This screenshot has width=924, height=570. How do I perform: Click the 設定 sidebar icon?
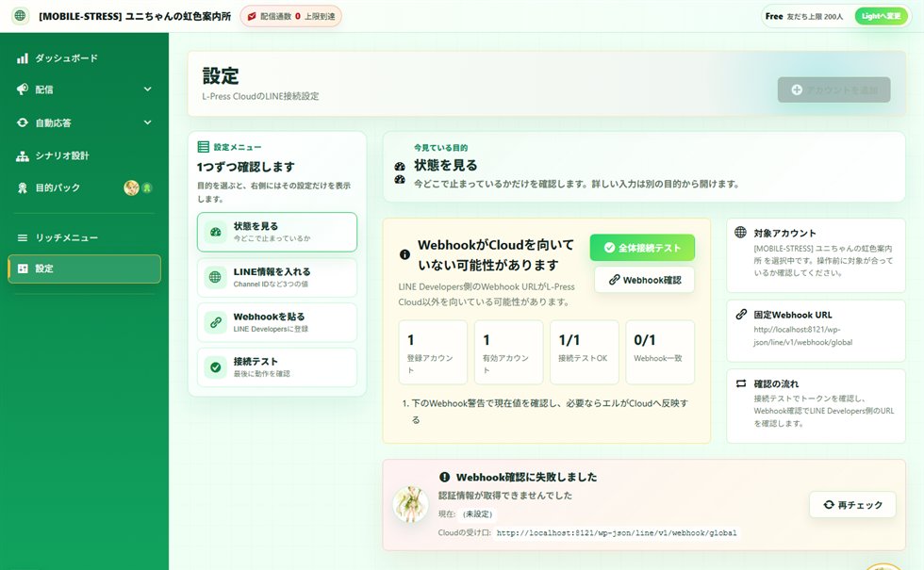tap(23, 269)
